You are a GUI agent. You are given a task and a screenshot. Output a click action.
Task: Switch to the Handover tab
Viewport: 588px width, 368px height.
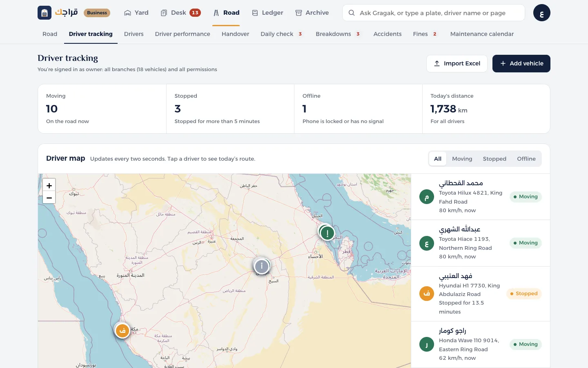point(235,34)
